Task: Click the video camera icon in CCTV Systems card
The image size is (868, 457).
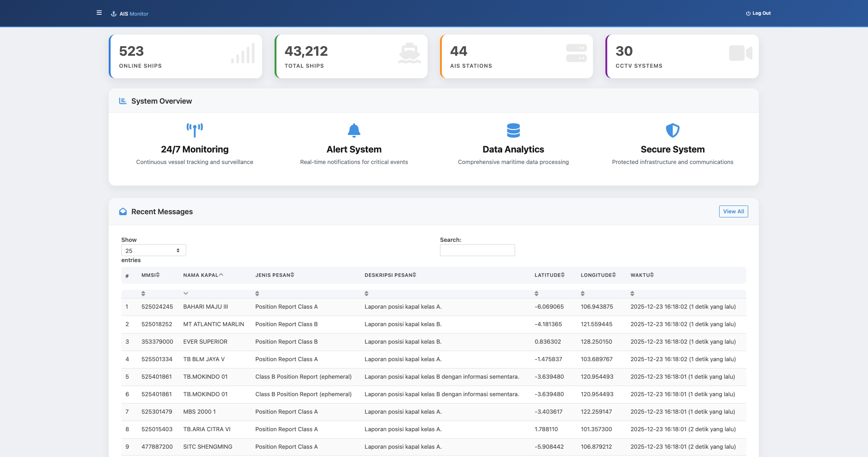Action: tap(740, 53)
